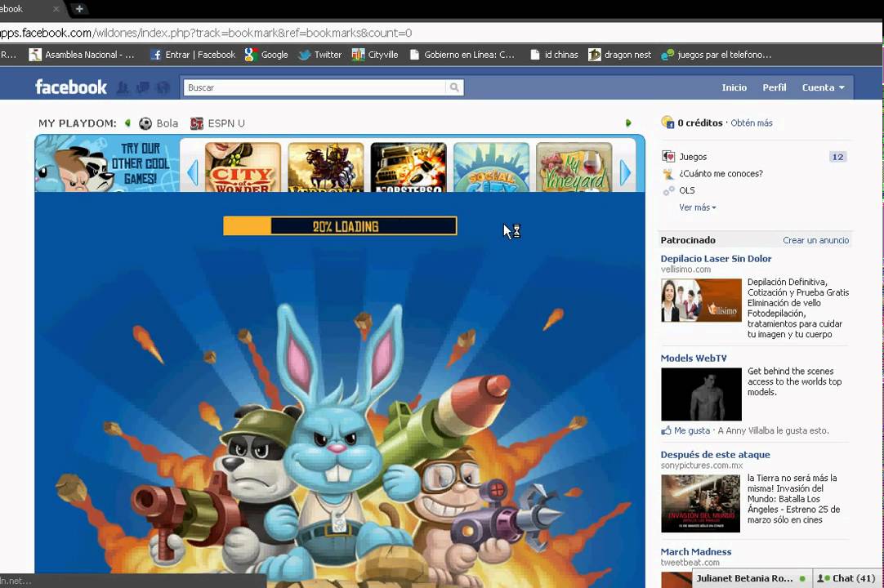Image resolution: width=884 pixels, height=588 pixels.
Task: Open the Models WebTV ad title
Action: tap(694, 358)
